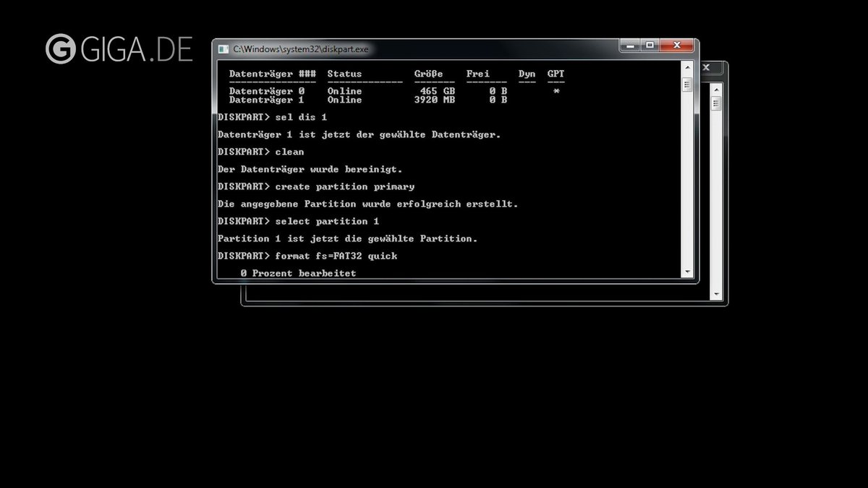
Task: Click the background window's scrollbar thumb
Action: point(716,103)
